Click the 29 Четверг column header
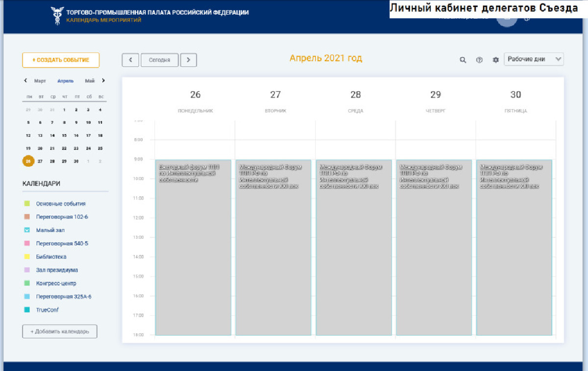 tap(436, 101)
